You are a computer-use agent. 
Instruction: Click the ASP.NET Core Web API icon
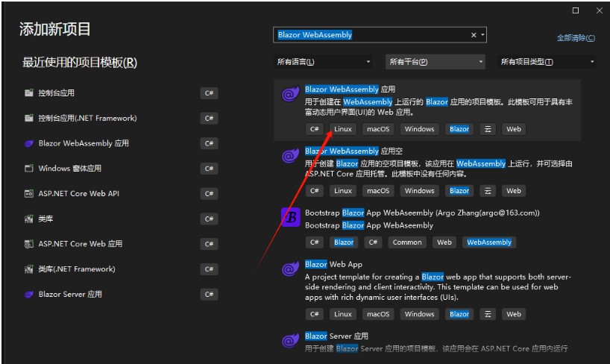point(29,193)
